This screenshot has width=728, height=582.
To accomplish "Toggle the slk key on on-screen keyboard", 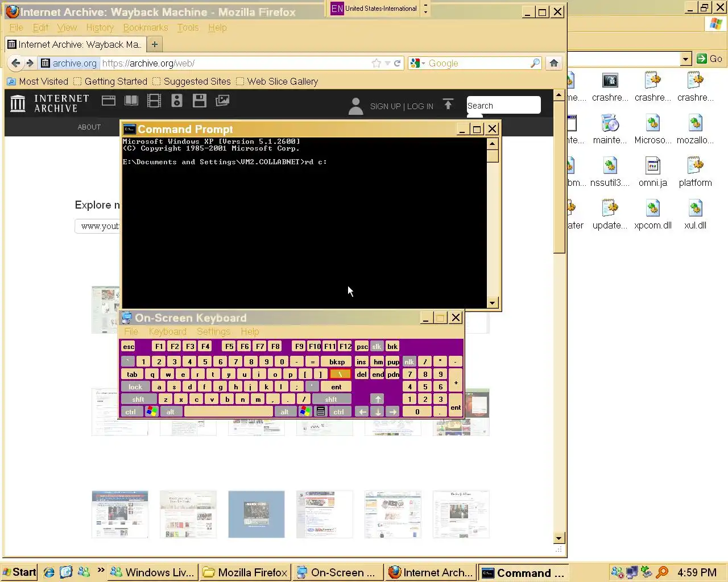I will coord(377,346).
